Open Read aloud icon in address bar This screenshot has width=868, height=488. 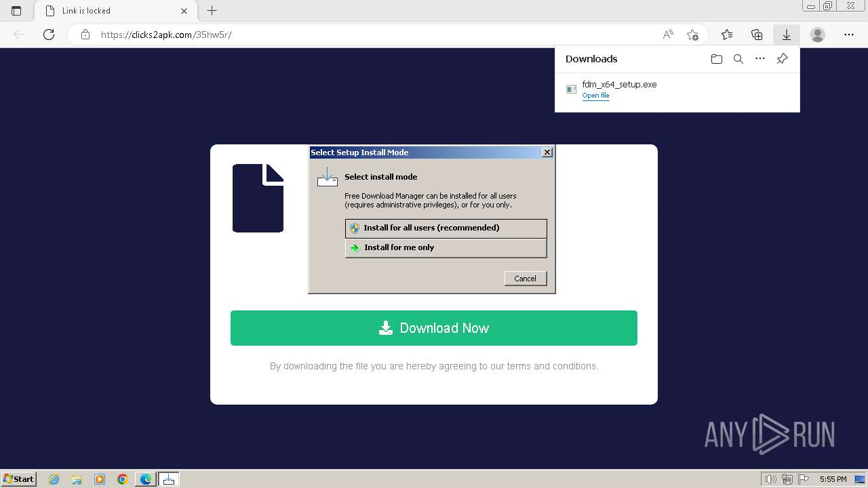668,35
